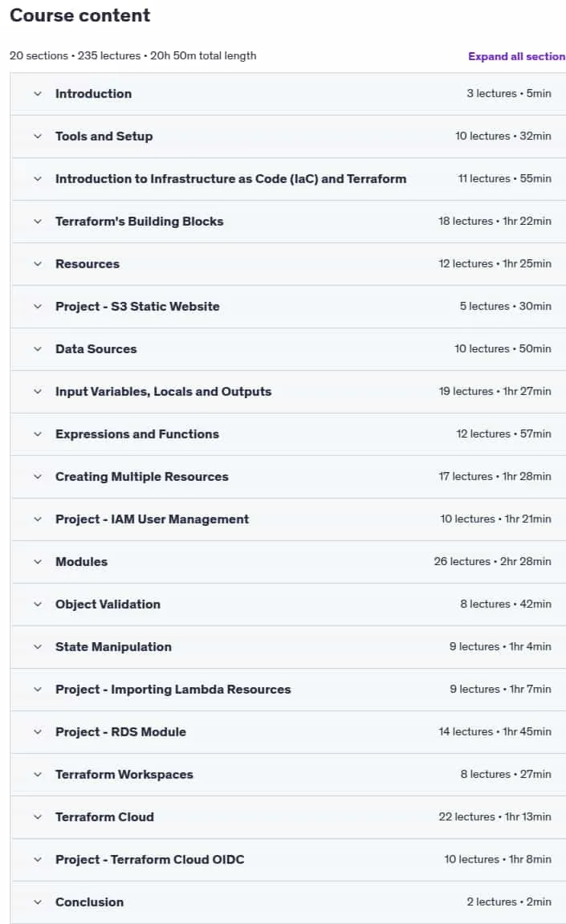Expand the State Manipulation chevron
566x924 pixels.
point(38,646)
